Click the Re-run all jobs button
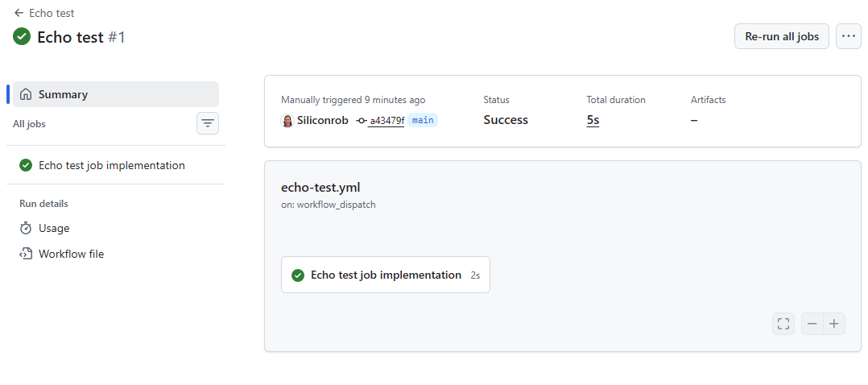This screenshot has height=385, width=868. pos(781,36)
